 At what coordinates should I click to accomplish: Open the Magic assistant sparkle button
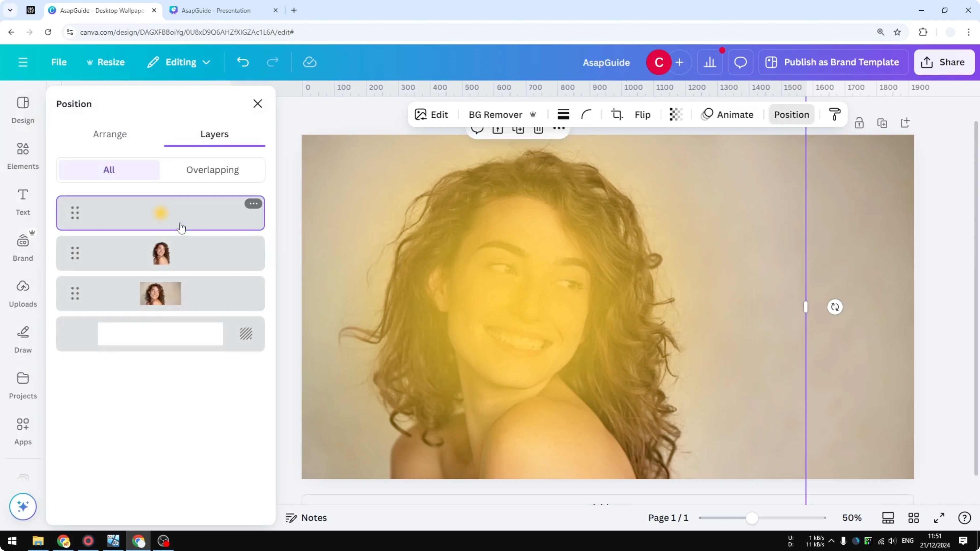coord(23,507)
